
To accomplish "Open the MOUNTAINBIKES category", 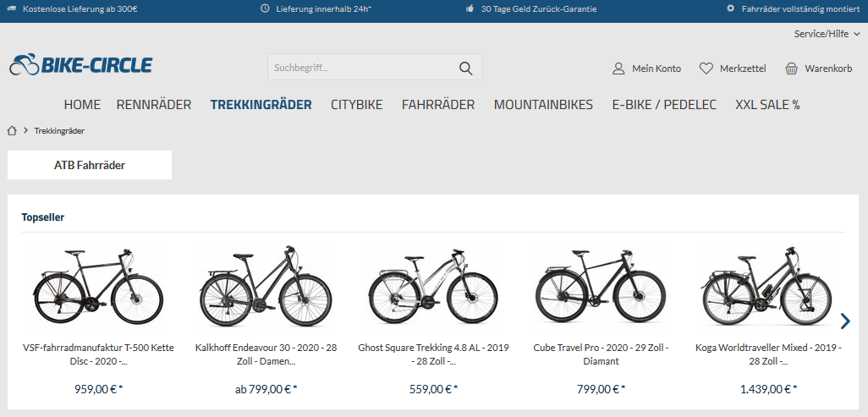I will tap(544, 105).
